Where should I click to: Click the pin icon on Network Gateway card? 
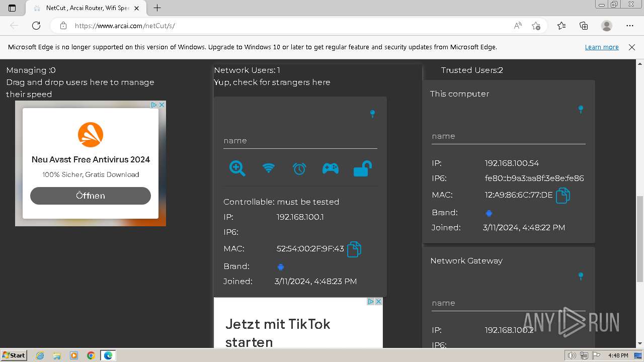pos(581,276)
